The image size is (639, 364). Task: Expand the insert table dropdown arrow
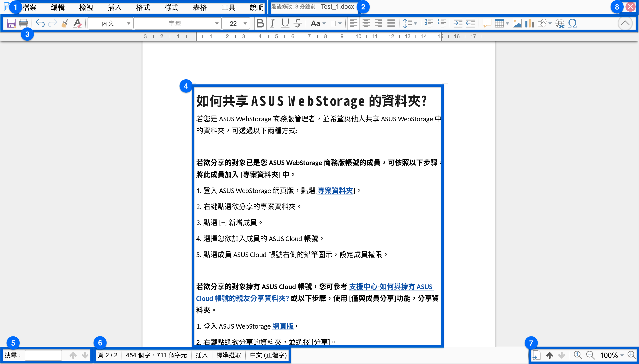pyautogui.click(x=507, y=24)
